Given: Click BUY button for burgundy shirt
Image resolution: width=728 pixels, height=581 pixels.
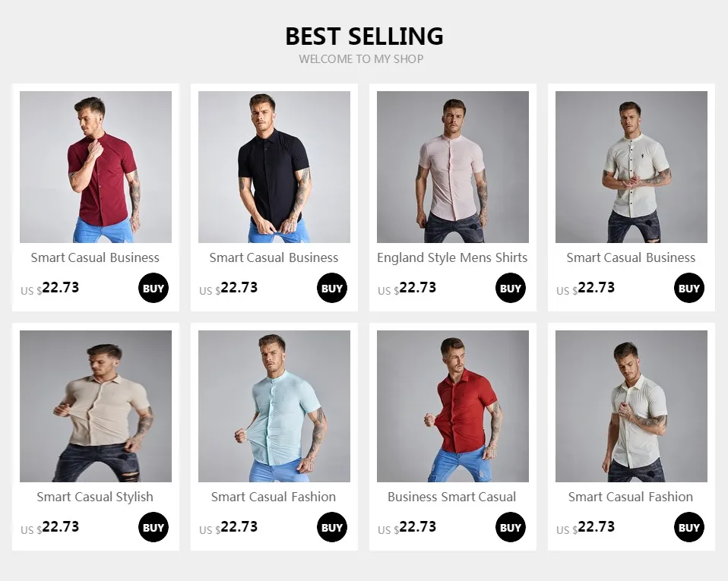Looking at the screenshot, I should click(x=154, y=288).
